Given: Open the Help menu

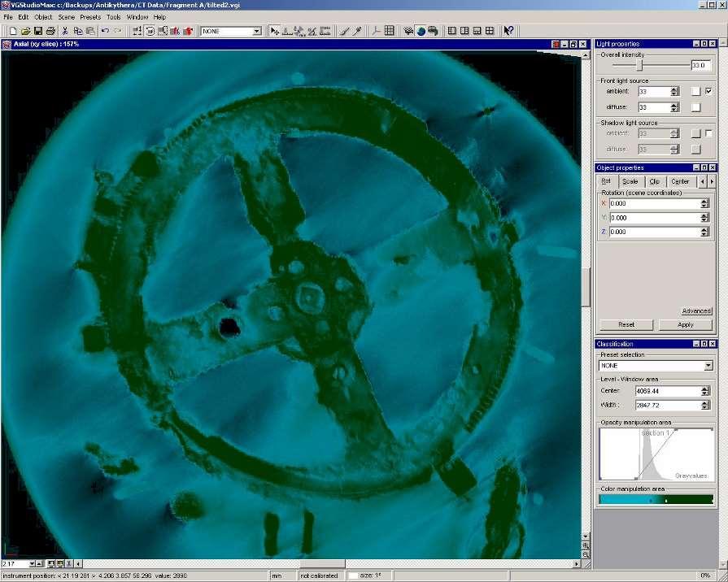Looking at the screenshot, I should click(x=159, y=17).
